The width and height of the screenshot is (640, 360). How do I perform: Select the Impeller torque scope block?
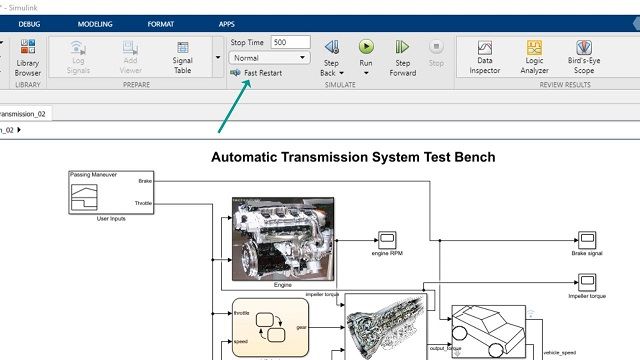point(587,282)
